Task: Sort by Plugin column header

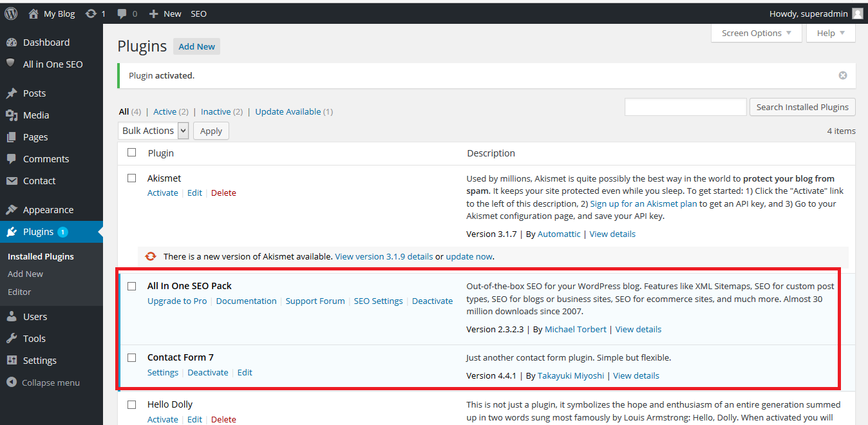Action: (x=160, y=153)
